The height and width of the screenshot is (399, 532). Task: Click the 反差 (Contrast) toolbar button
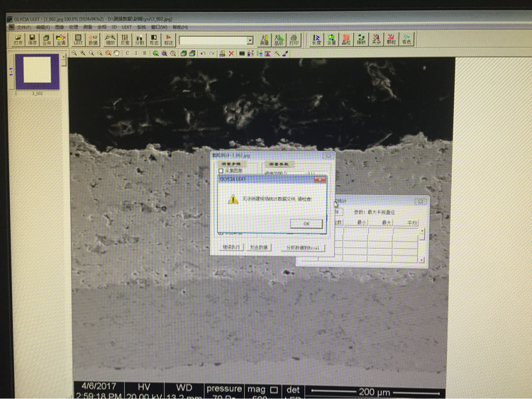(x=125, y=40)
